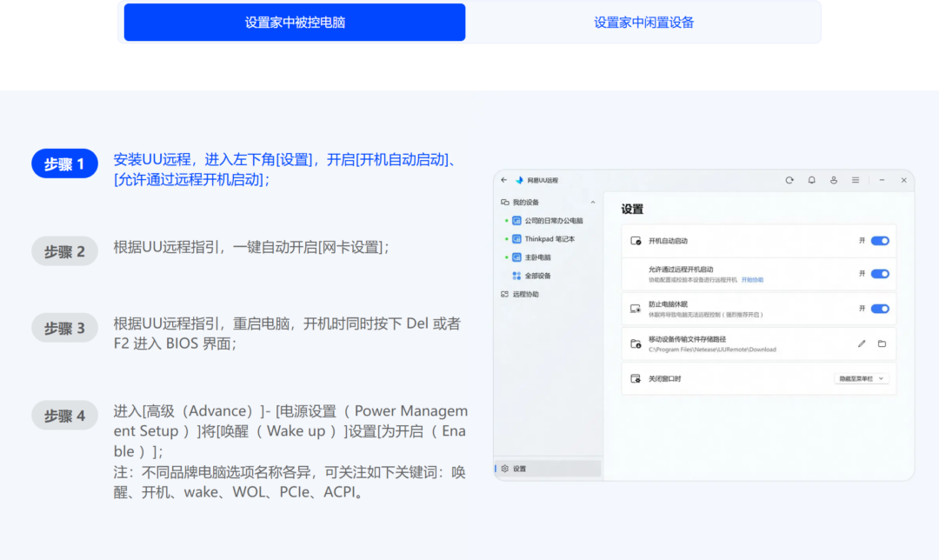Open notifications bell icon

point(811,180)
